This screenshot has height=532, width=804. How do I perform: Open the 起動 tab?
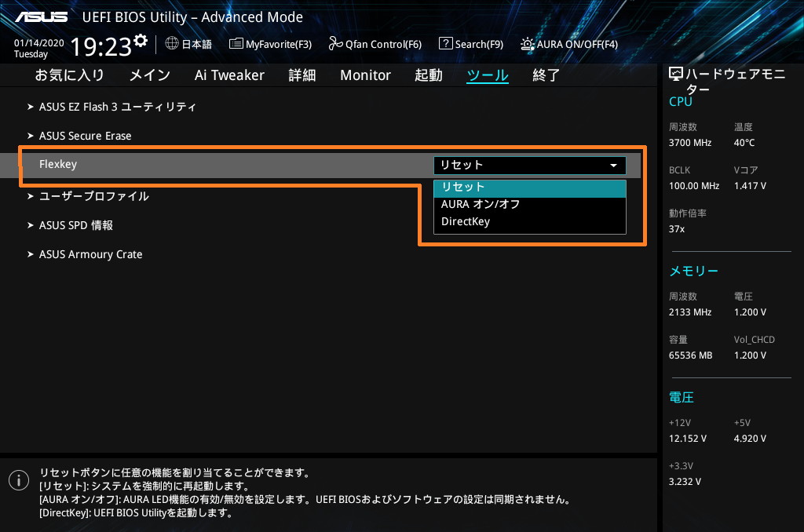429,75
